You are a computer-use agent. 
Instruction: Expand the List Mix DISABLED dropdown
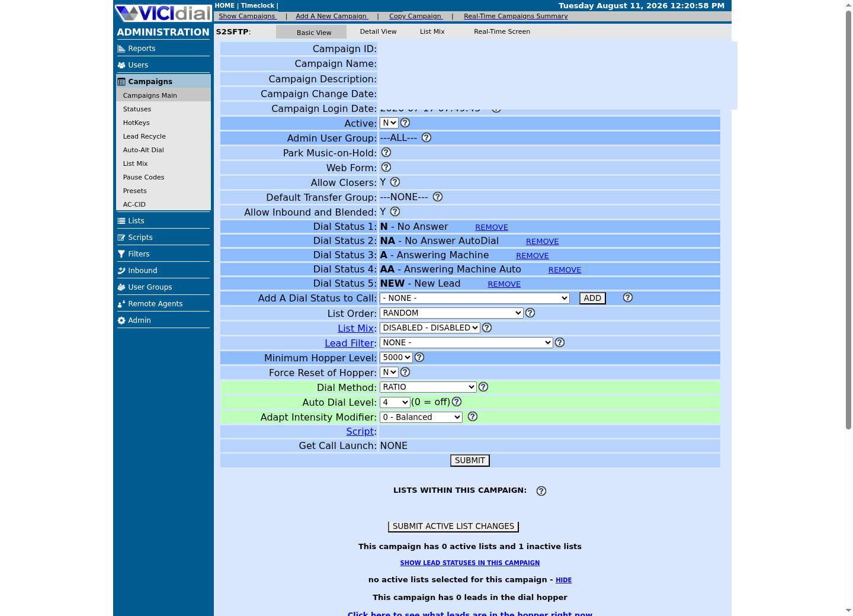(430, 328)
